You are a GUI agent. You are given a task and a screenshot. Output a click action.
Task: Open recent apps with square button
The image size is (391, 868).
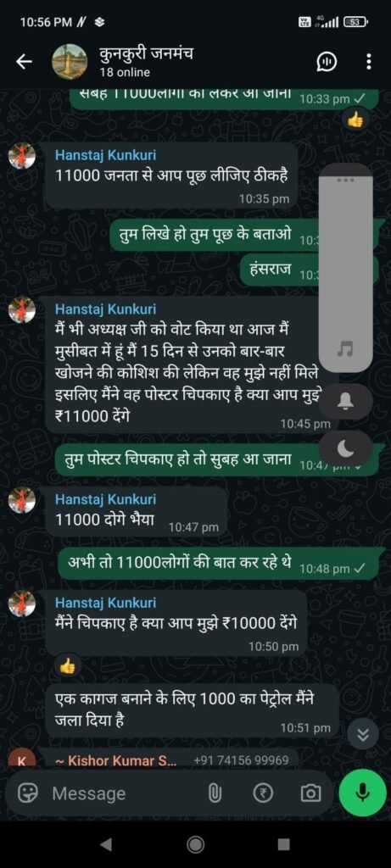(x=283, y=843)
